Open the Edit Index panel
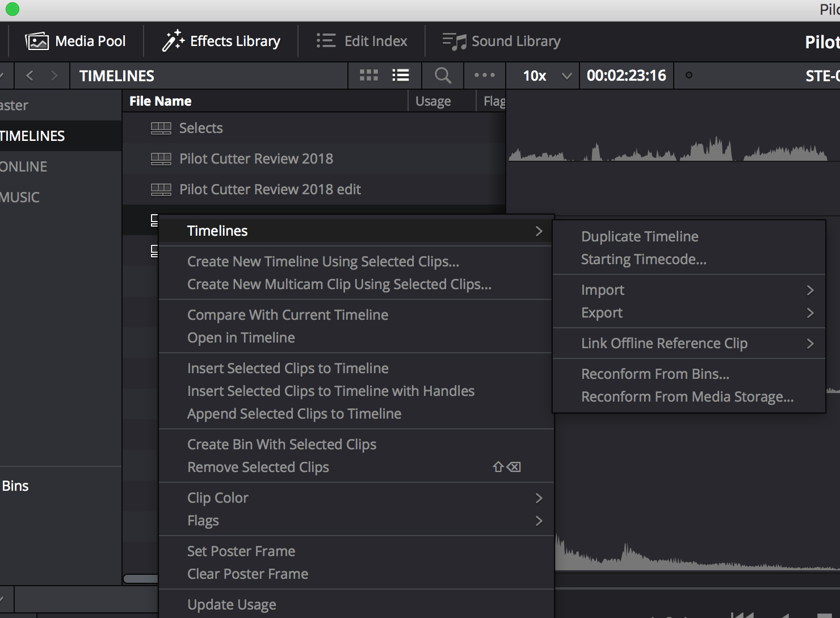The width and height of the screenshot is (840, 618). tap(362, 41)
